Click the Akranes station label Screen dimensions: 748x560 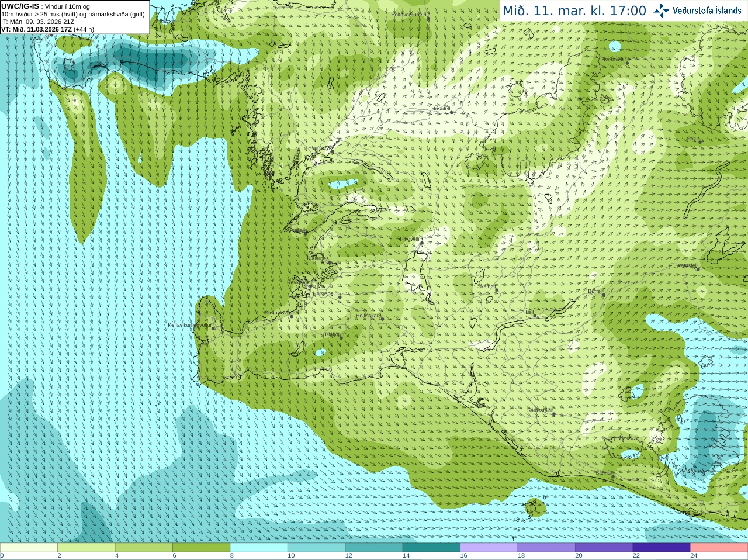click(297, 230)
